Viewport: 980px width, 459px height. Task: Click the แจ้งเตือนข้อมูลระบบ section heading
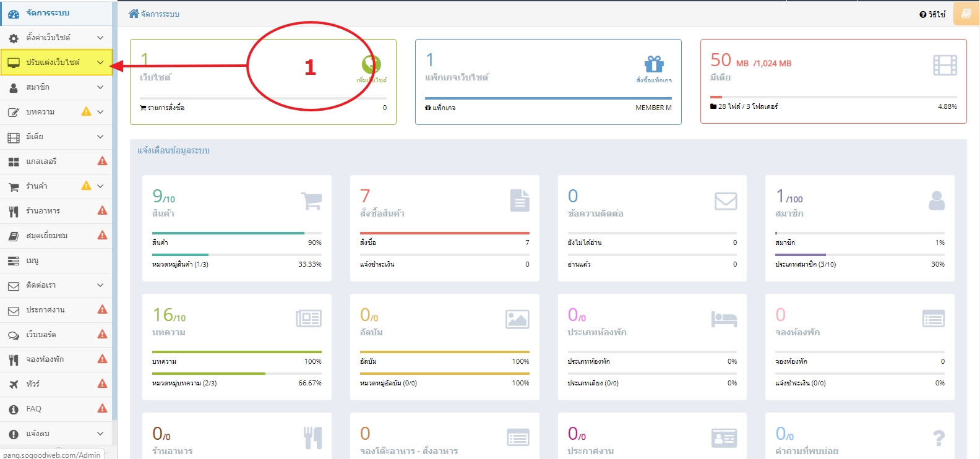pyautogui.click(x=173, y=150)
